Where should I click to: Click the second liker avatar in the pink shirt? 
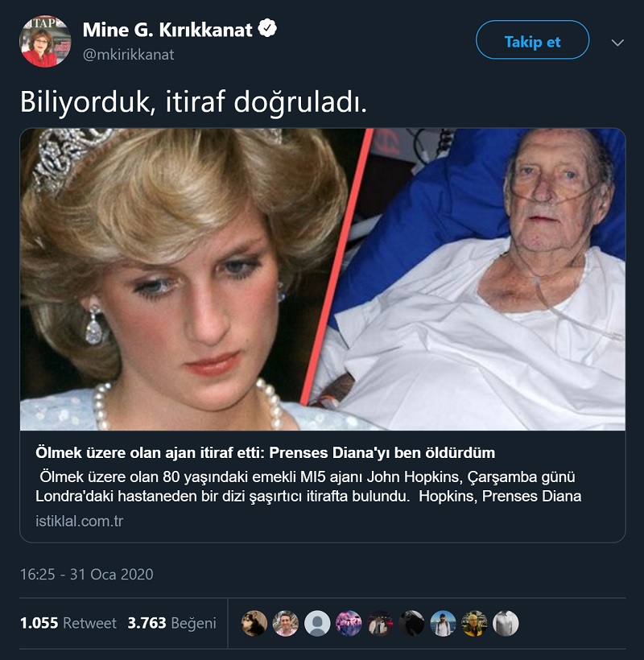(x=286, y=623)
